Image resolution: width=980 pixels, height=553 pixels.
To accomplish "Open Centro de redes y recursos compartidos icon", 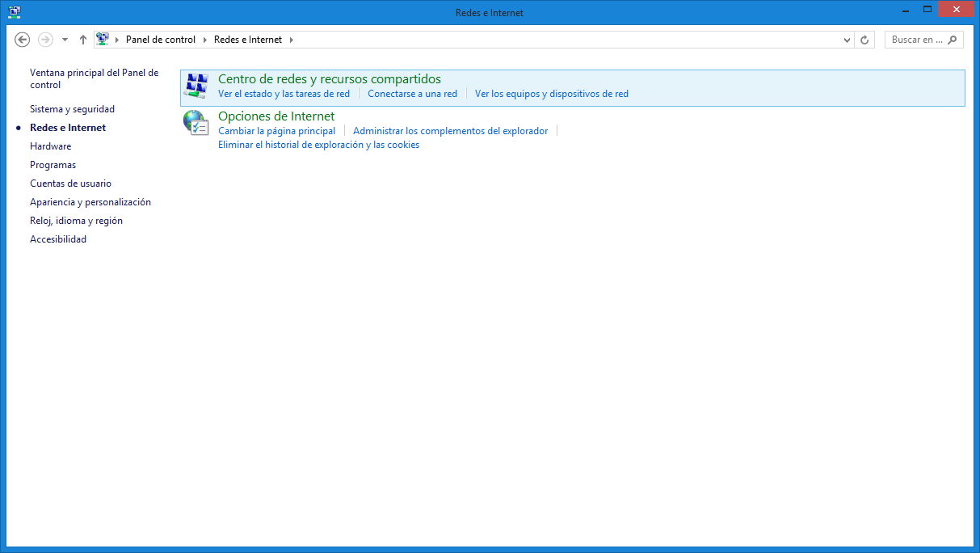I will (x=196, y=86).
